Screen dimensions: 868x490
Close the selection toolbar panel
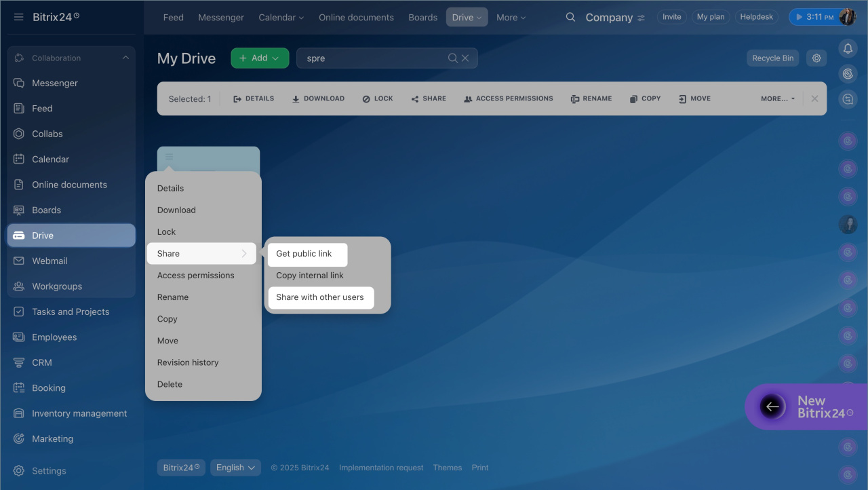coord(814,98)
